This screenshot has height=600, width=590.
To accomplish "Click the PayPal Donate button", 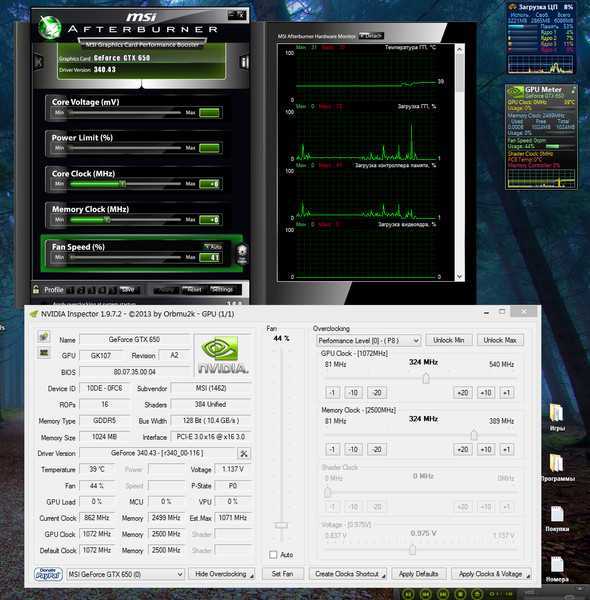I will 49,574.
